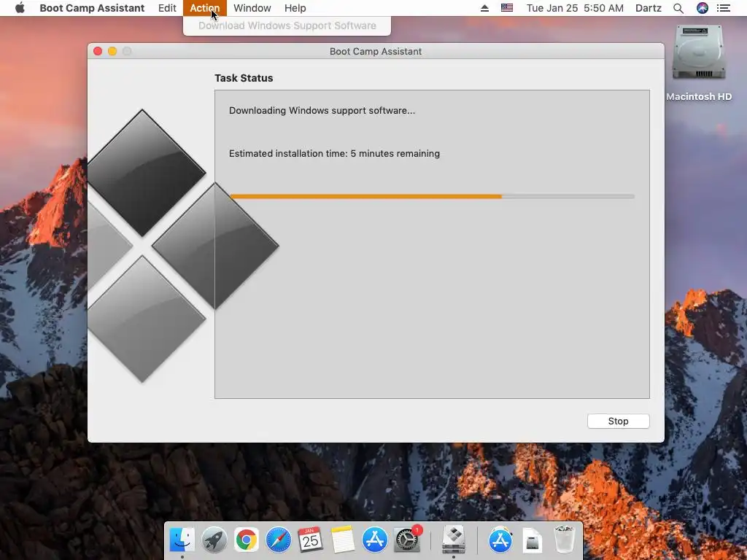Click "Estimated installation time" status text
The height and width of the screenshot is (560, 747).
click(x=334, y=153)
